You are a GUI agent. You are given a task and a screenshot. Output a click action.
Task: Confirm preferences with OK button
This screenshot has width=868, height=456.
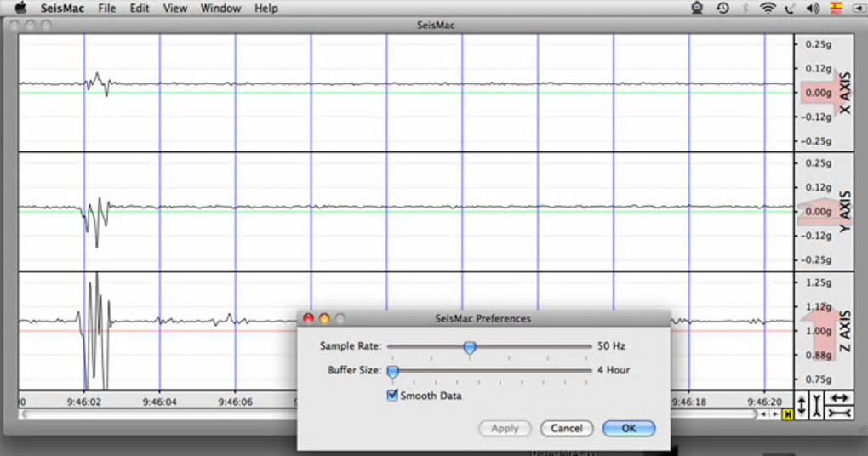[x=628, y=428]
